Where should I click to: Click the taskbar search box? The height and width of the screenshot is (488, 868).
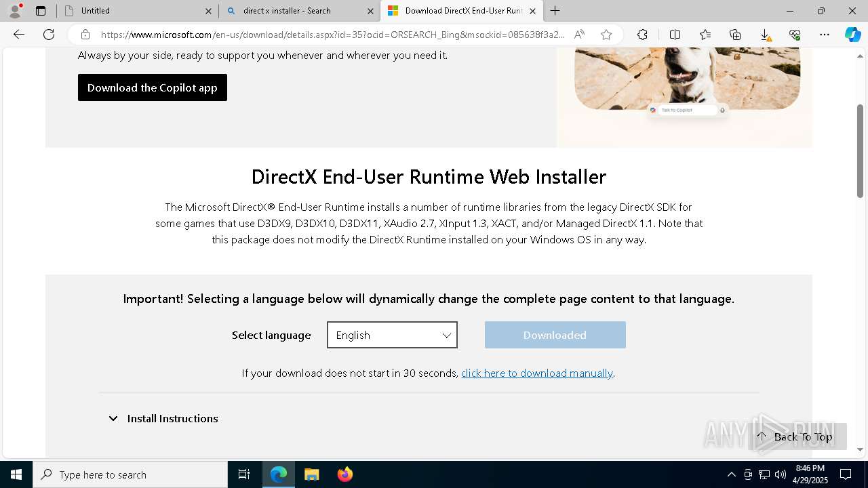pos(130,474)
